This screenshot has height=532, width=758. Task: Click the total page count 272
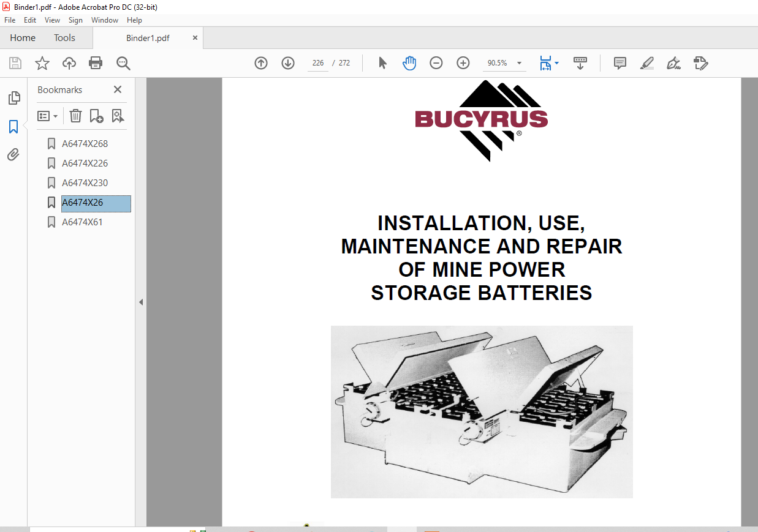pyautogui.click(x=344, y=63)
